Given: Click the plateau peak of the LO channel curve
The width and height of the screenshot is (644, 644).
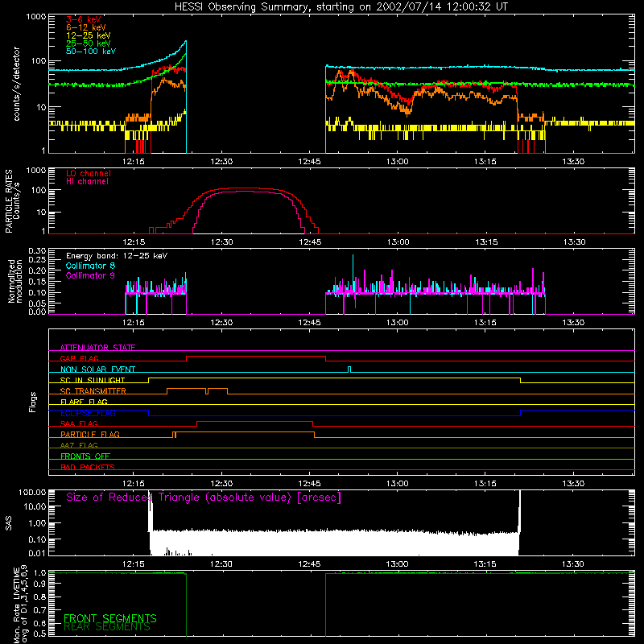Looking at the screenshot, I should point(242,188).
